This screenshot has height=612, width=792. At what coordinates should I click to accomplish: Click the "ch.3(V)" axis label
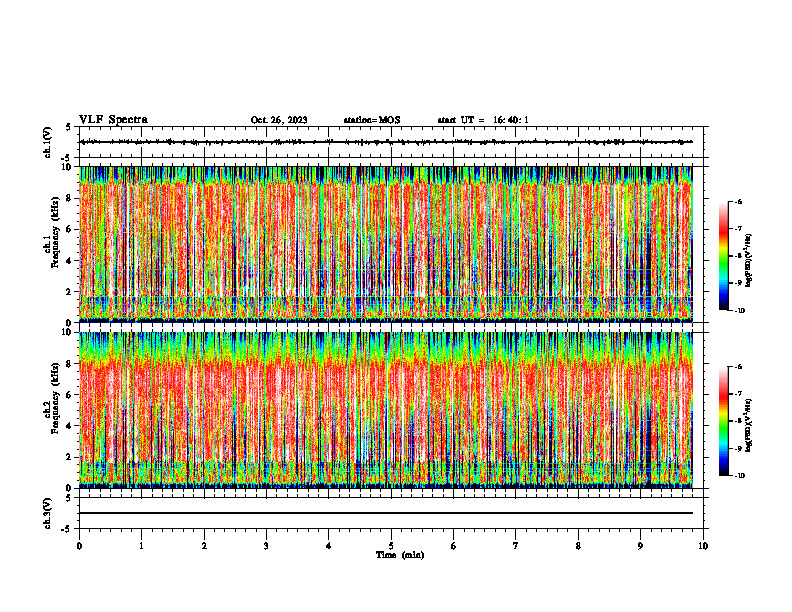pos(48,513)
